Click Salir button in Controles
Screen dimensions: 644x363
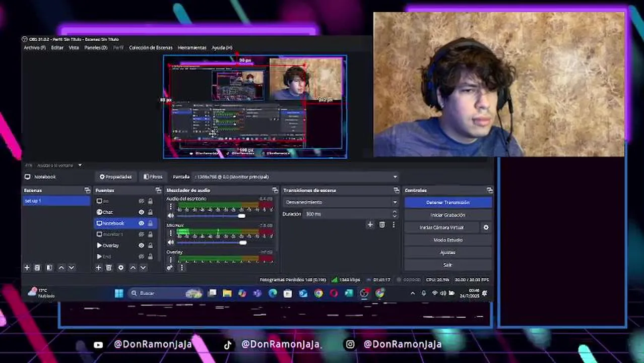click(448, 265)
